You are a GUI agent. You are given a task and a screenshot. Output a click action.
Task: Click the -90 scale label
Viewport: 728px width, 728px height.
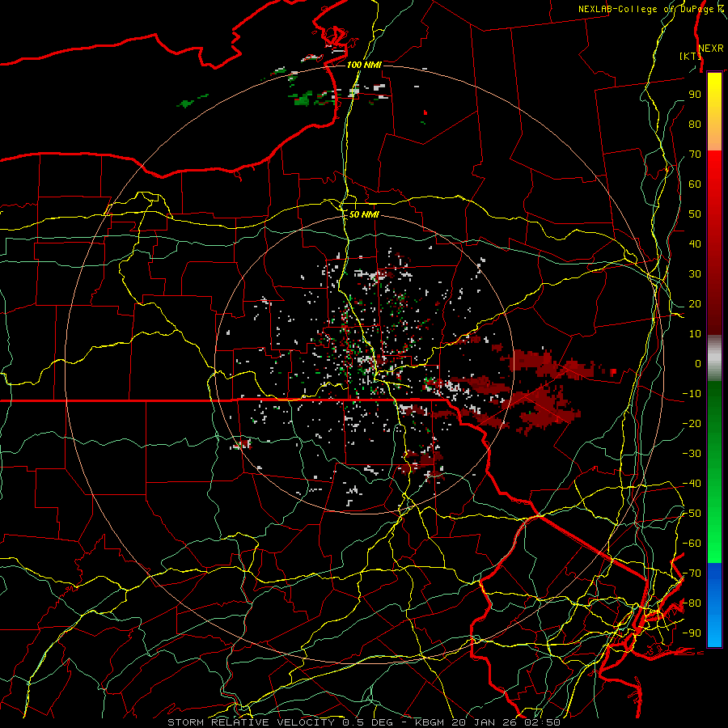[x=692, y=633]
